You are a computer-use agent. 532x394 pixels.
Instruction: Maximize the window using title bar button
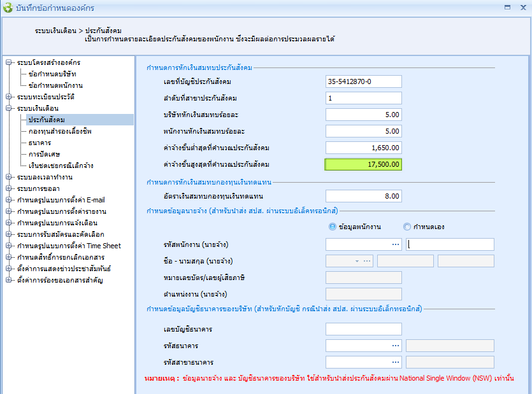click(x=507, y=8)
